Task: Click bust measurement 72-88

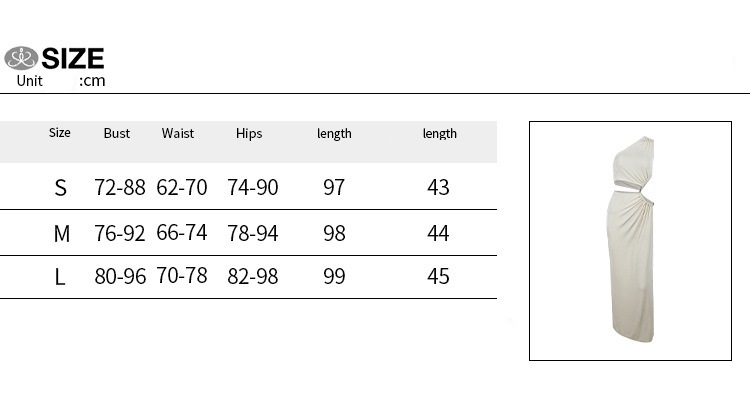Action: pyautogui.click(x=120, y=187)
